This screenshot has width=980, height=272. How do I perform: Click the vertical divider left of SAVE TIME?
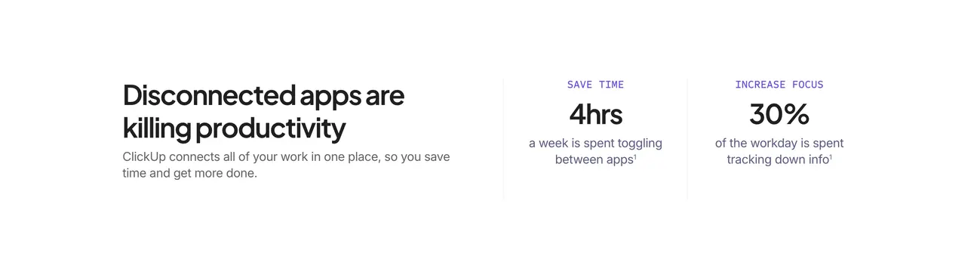pyautogui.click(x=503, y=139)
